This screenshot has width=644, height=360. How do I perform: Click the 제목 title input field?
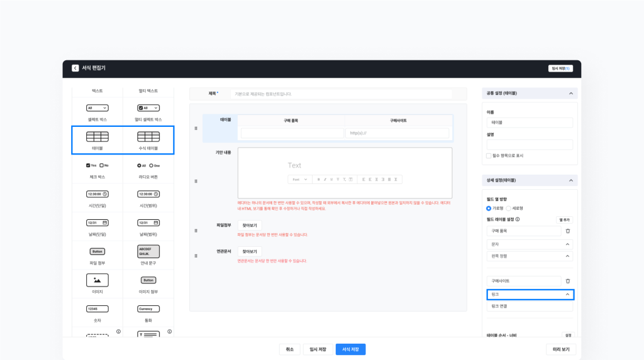343,94
